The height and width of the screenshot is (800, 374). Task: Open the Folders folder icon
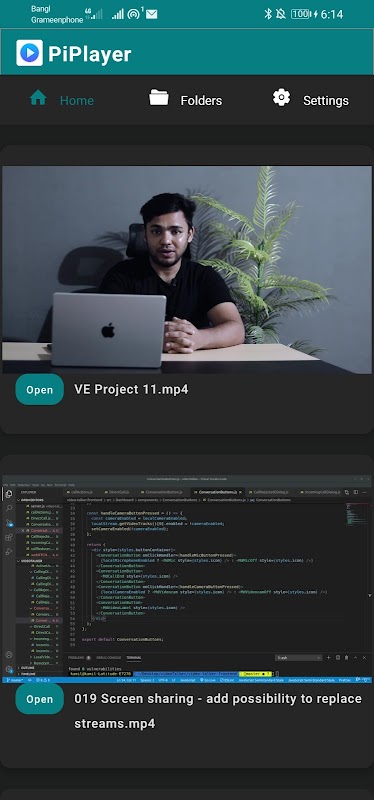[x=159, y=97]
